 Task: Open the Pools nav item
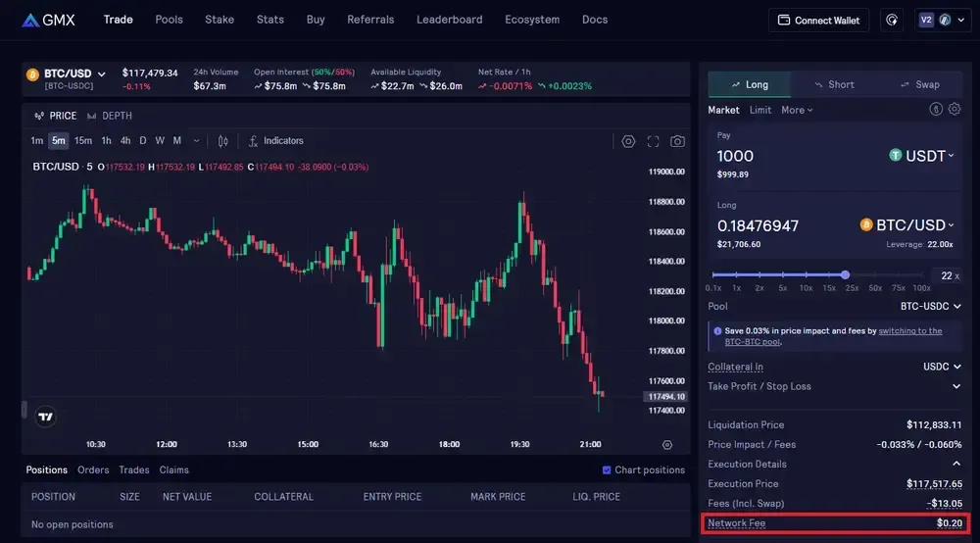pos(169,20)
